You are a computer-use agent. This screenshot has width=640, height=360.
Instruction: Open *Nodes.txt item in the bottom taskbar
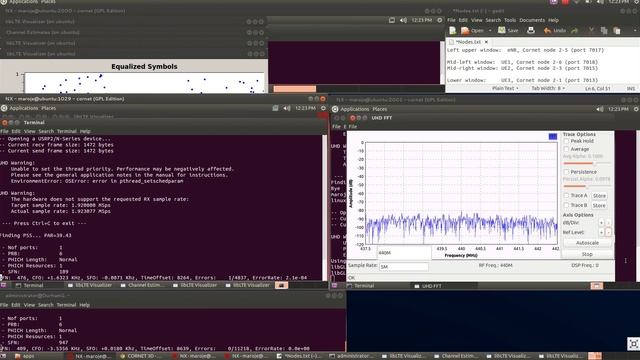299,356
